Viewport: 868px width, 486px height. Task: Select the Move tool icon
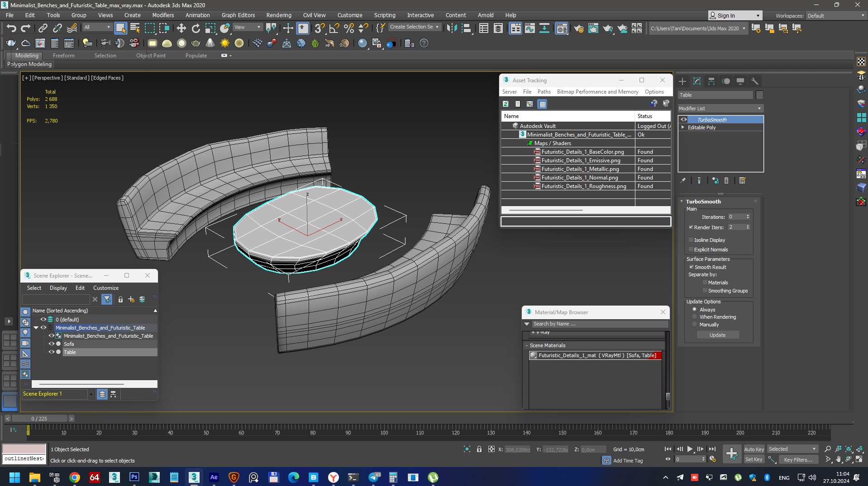(x=181, y=28)
